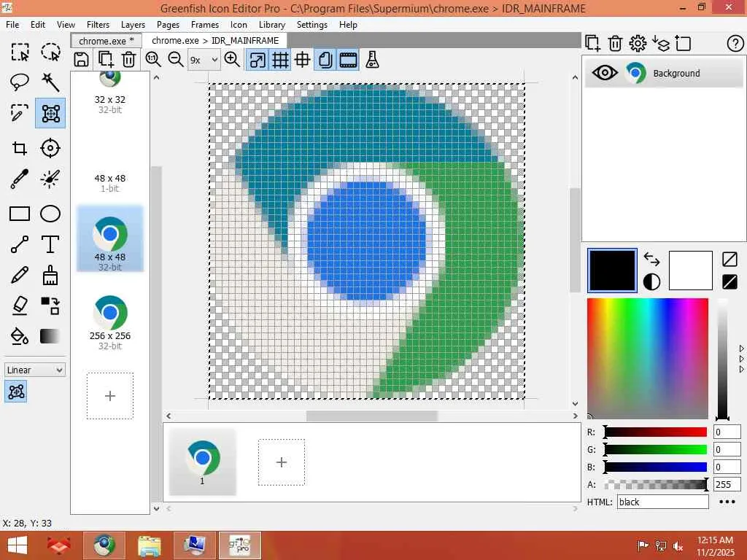Viewport: 747px width, 560px height.
Task: Add a new frame with plus box
Action: pos(281,462)
